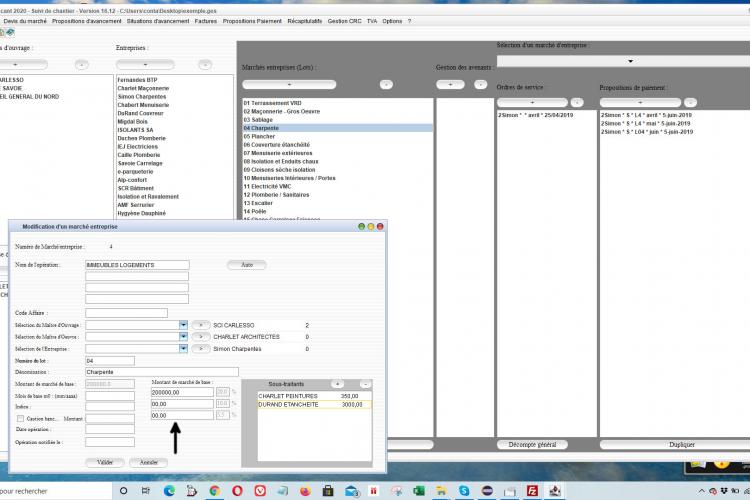
Task: Select DURAND ETANCHEITE in Sous-traitants list
Action: tap(314, 404)
